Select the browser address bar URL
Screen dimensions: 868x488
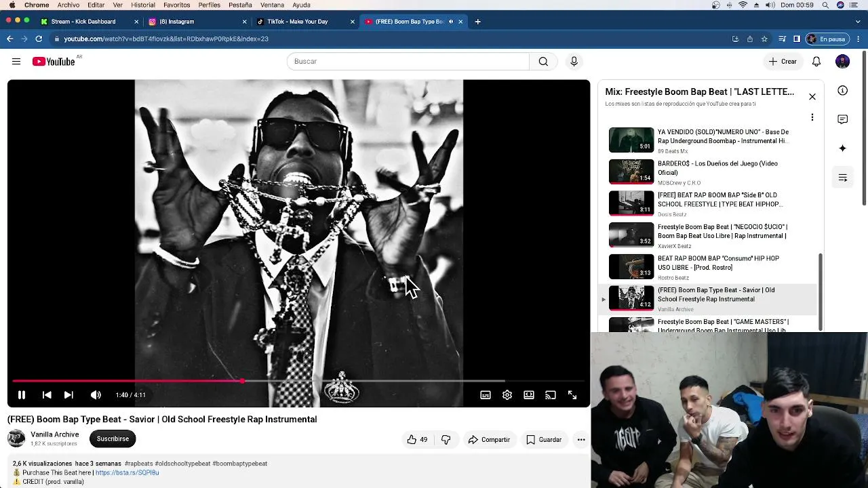(x=166, y=39)
